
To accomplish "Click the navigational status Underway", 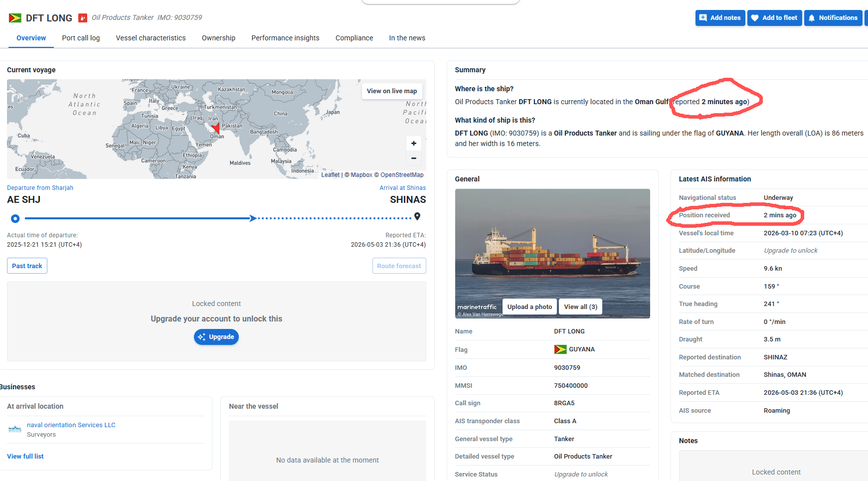I will pyautogui.click(x=778, y=198).
